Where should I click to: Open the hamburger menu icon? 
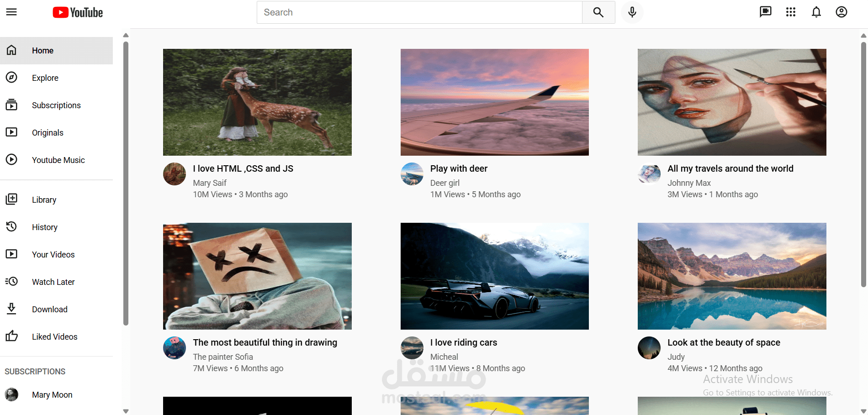tap(11, 12)
